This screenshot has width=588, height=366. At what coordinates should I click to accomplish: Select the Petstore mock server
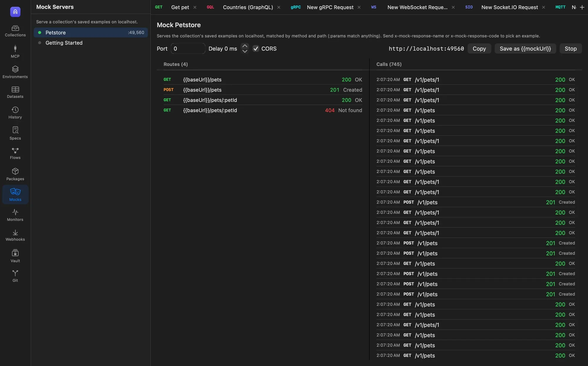coord(91,33)
